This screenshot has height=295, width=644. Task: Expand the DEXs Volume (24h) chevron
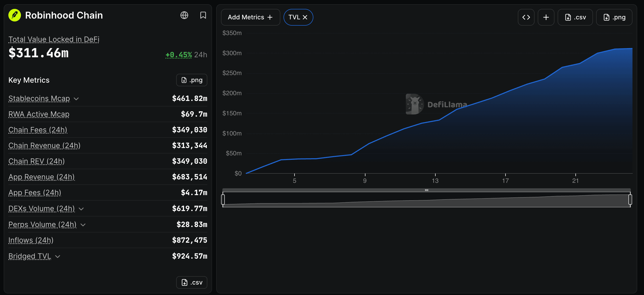click(81, 209)
